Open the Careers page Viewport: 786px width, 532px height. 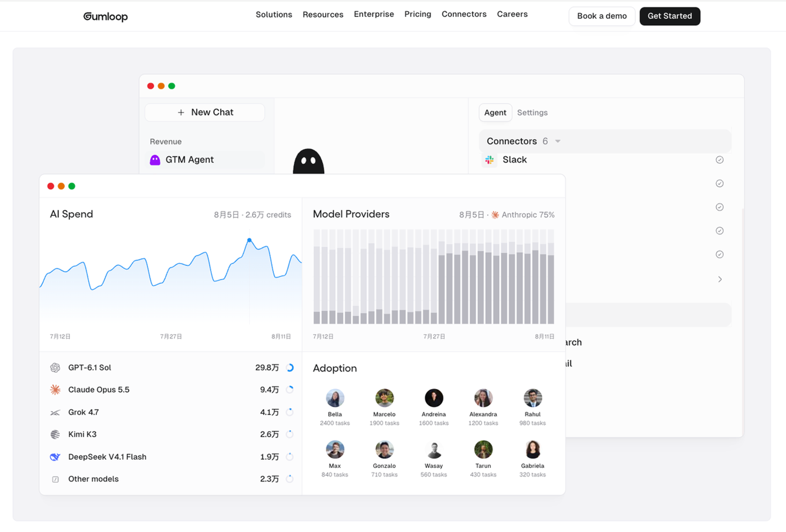512,14
